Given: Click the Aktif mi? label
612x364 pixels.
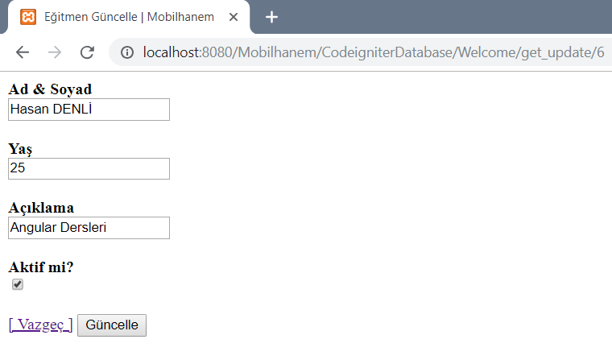Looking at the screenshot, I should pyautogui.click(x=41, y=267).
